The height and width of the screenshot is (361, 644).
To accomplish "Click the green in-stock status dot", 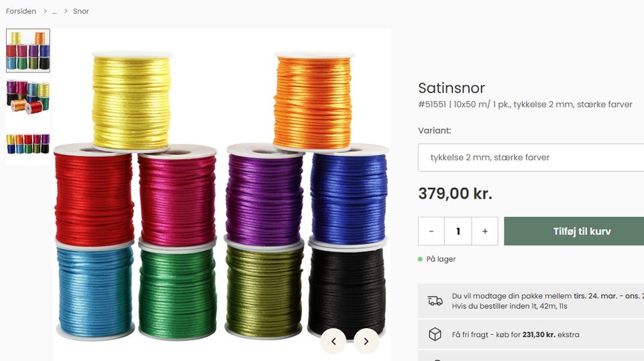I will click(x=420, y=259).
